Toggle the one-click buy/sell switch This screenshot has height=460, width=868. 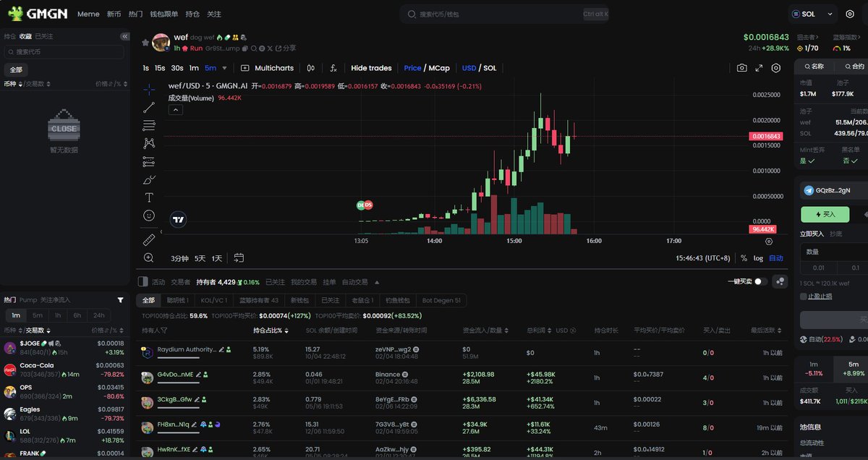[x=761, y=281]
